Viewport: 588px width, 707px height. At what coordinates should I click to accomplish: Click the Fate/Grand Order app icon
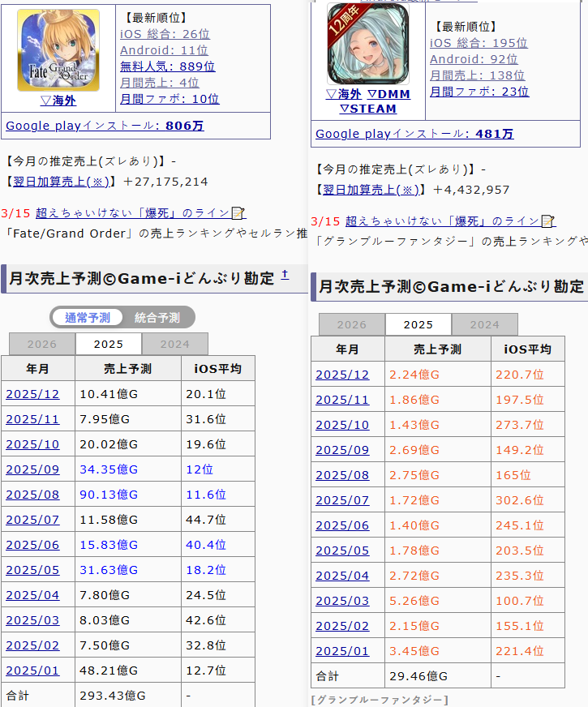[x=58, y=50]
